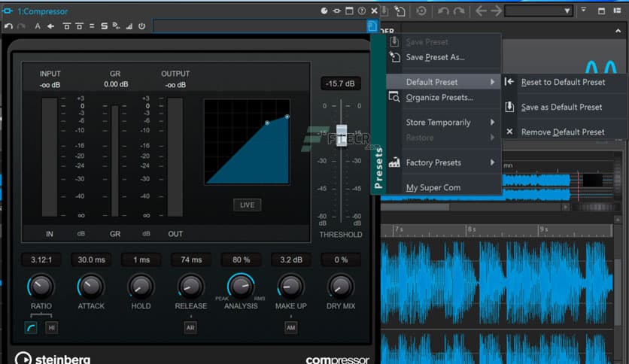The width and height of the screenshot is (629, 364).
Task: Click the play-through render icon
Action: coord(117,26)
